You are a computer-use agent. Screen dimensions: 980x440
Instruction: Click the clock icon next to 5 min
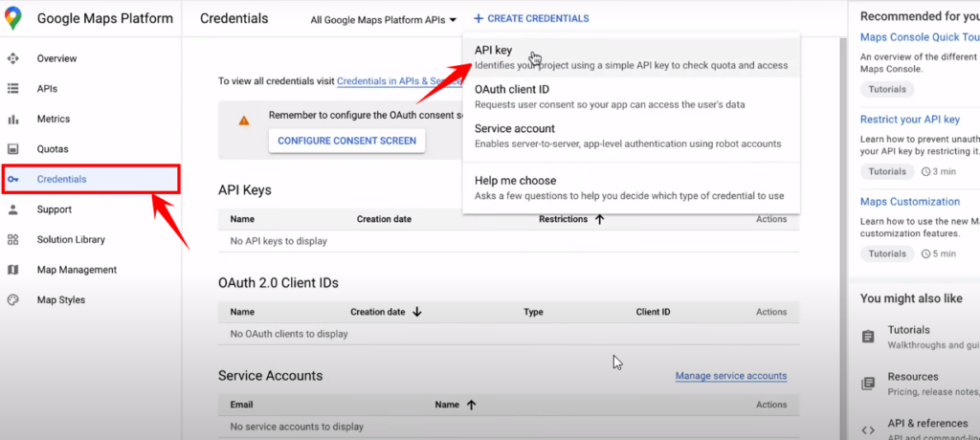926,253
